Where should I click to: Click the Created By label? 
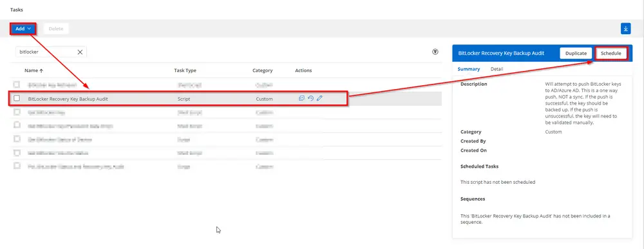pyautogui.click(x=473, y=141)
